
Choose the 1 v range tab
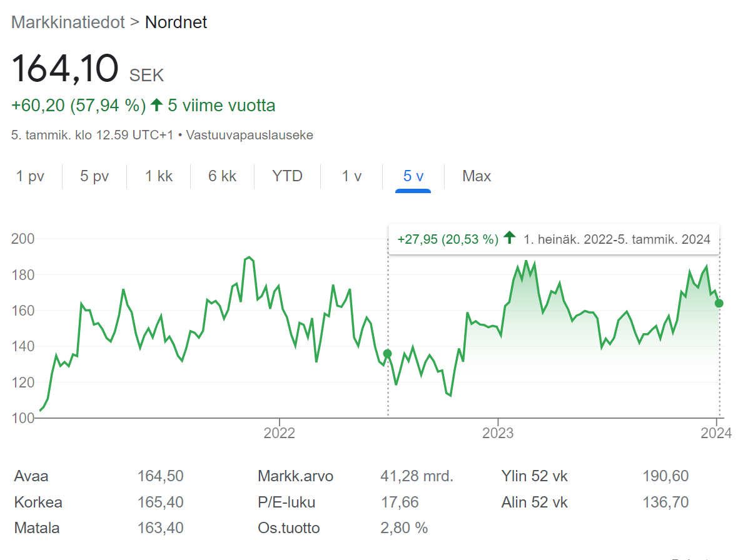(351, 176)
